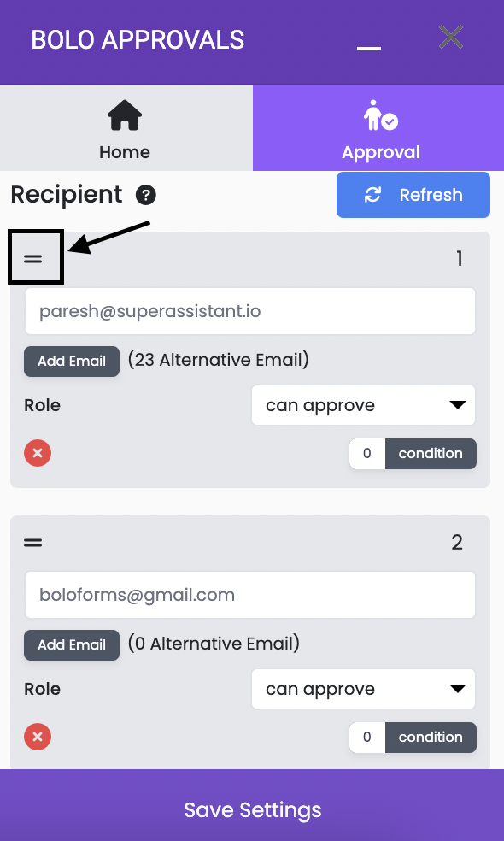Click dropdown arrow of first can approve
The image size is (504, 841).
coord(457,405)
